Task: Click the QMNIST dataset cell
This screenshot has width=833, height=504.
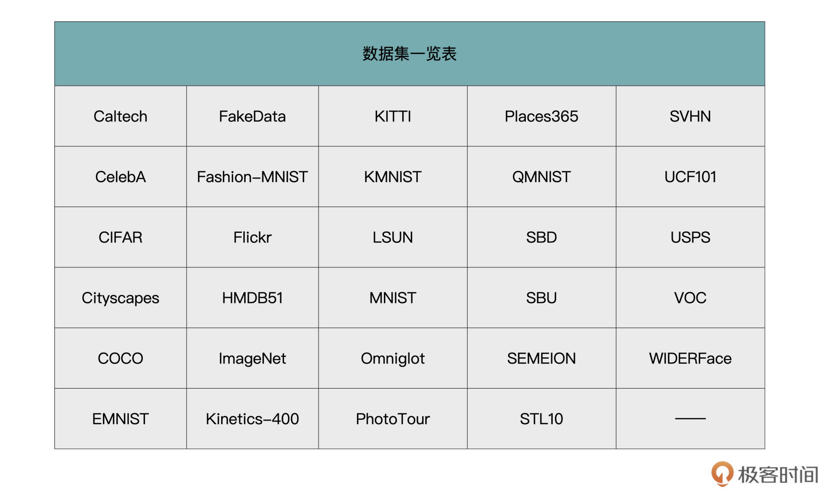Action: pyautogui.click(x=541, y=177)
